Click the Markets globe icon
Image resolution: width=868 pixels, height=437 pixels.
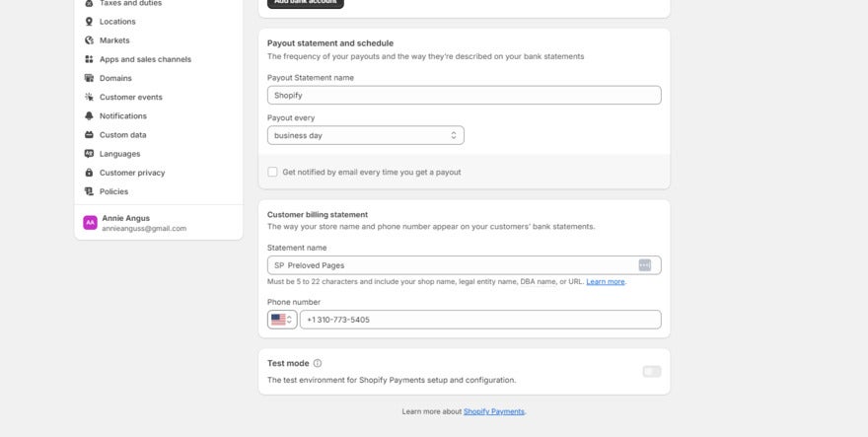pyautogui.click(x=89, y=40)
